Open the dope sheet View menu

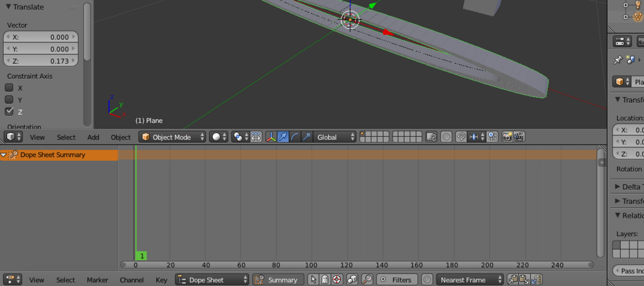pyautogui.click(x=36, y=280)
